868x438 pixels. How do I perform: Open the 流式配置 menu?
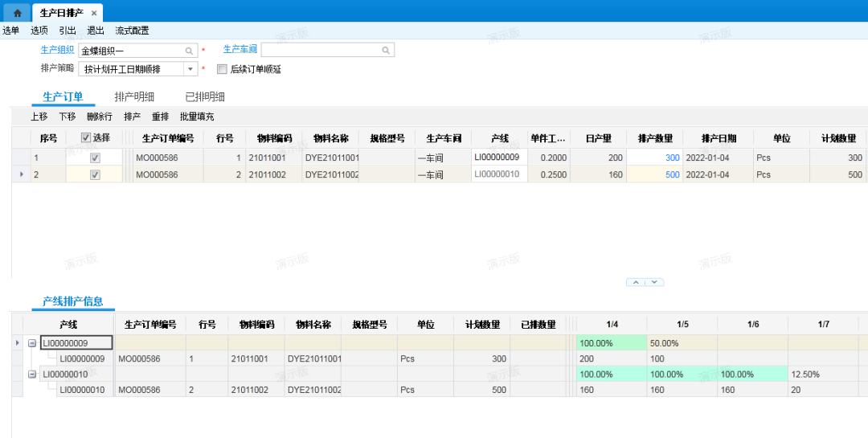coord(132,31)
